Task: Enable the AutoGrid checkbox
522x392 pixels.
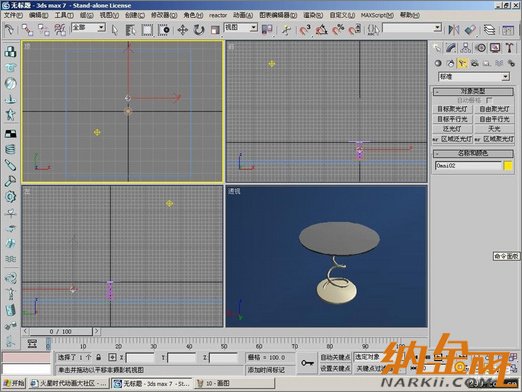Action: 488,100
